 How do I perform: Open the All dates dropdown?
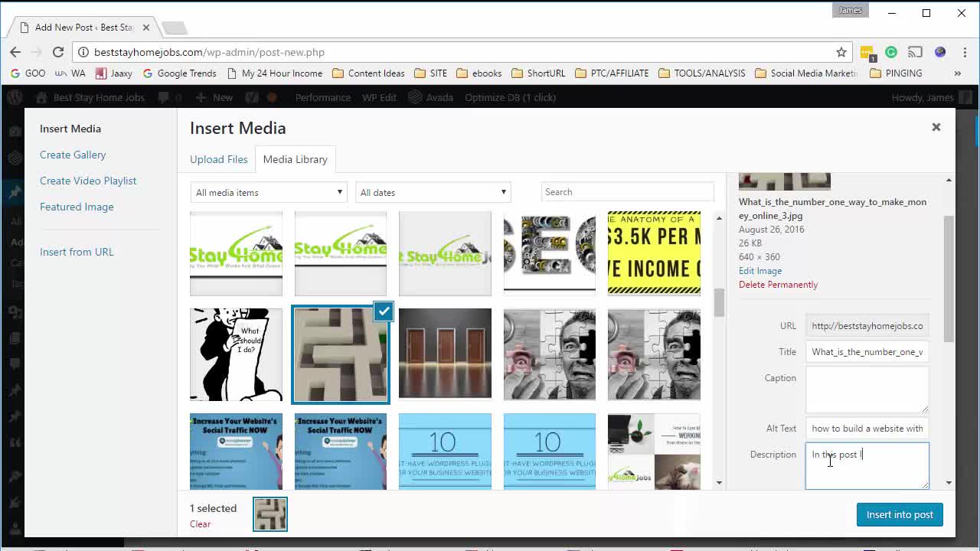coord(433,192)
